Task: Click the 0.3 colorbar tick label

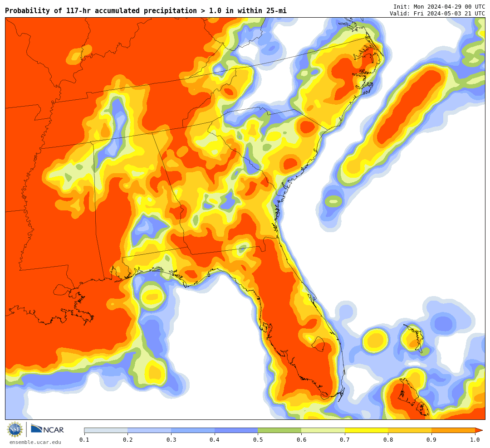Action: [x=171, y=439]
